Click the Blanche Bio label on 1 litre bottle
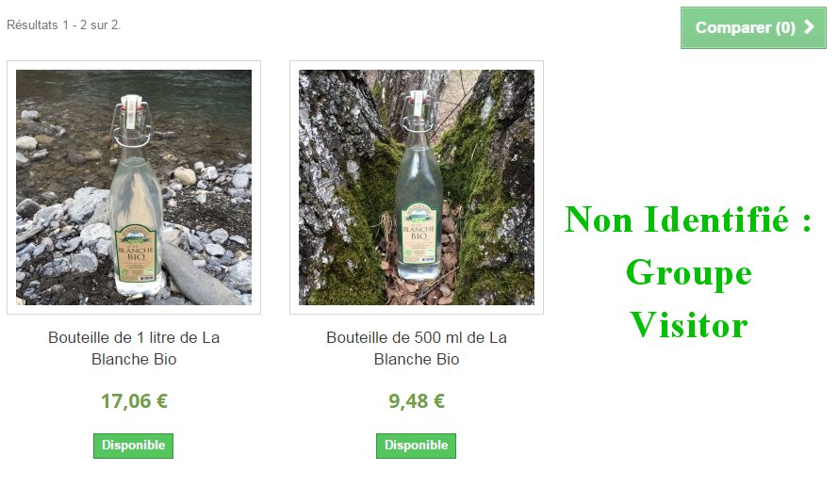This screenshot has height=504, width=838. (135, 254)
